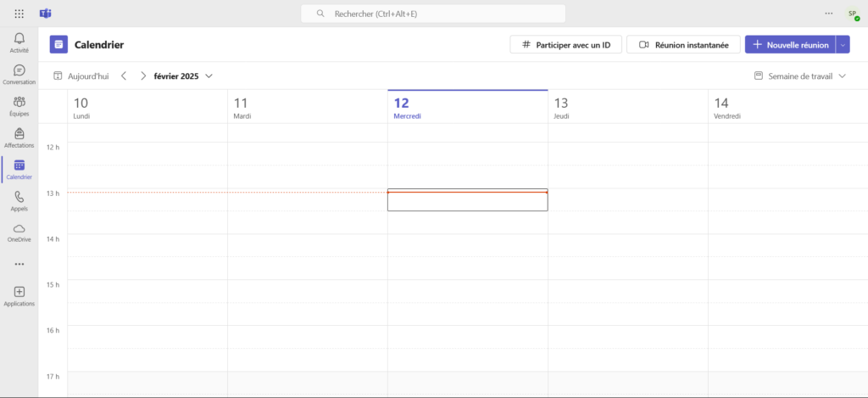This screenshot has width=868, height=398.
Task: Click the 16 h slot on Jeudi
Action: [x=628, y=336]
